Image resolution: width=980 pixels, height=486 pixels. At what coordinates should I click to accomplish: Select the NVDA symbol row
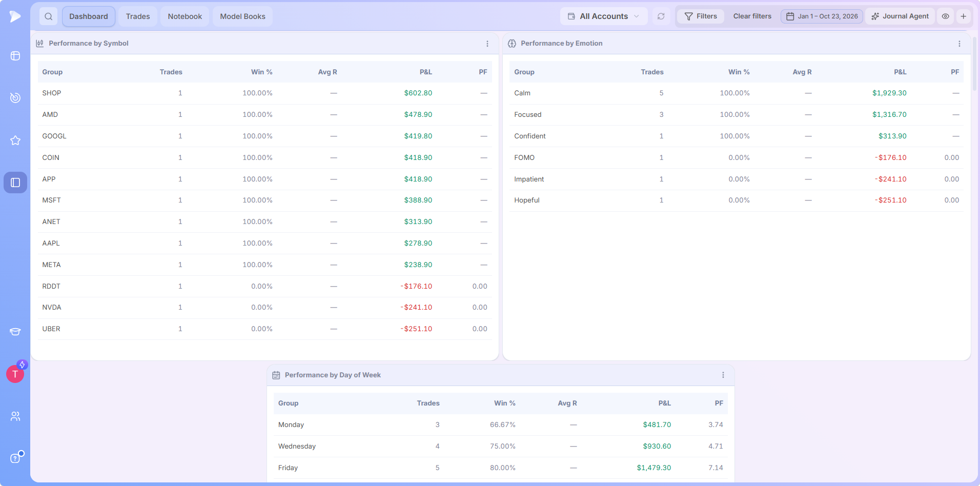(264, 308)
